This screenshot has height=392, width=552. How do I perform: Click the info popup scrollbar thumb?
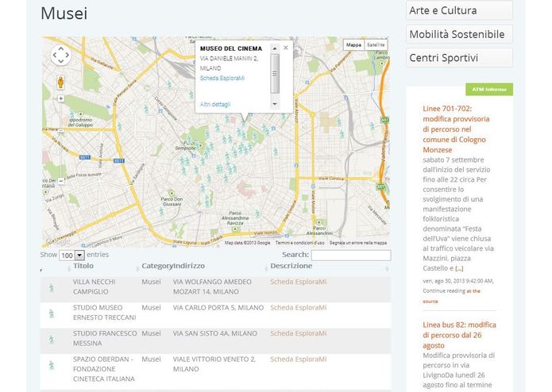pos(275,74)
